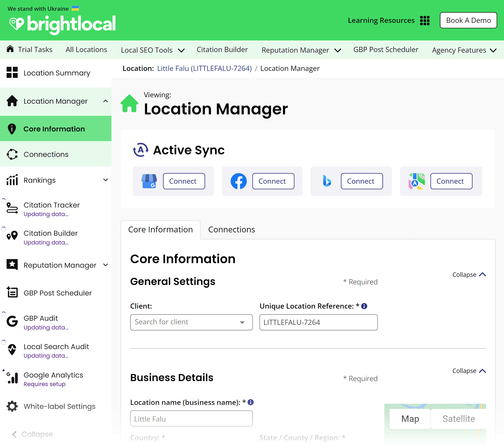Open Learning Resources
504x448 pixels.
381,20
